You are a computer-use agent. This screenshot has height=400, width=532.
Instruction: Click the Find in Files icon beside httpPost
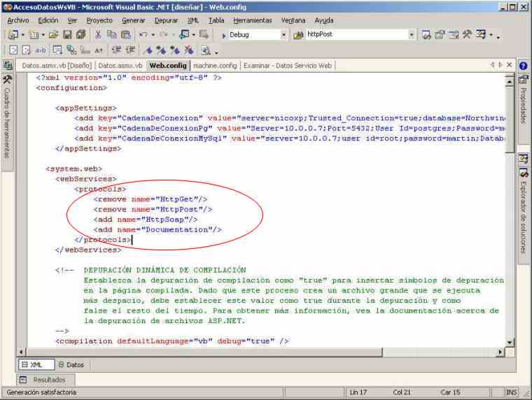[x=298, y=35]
